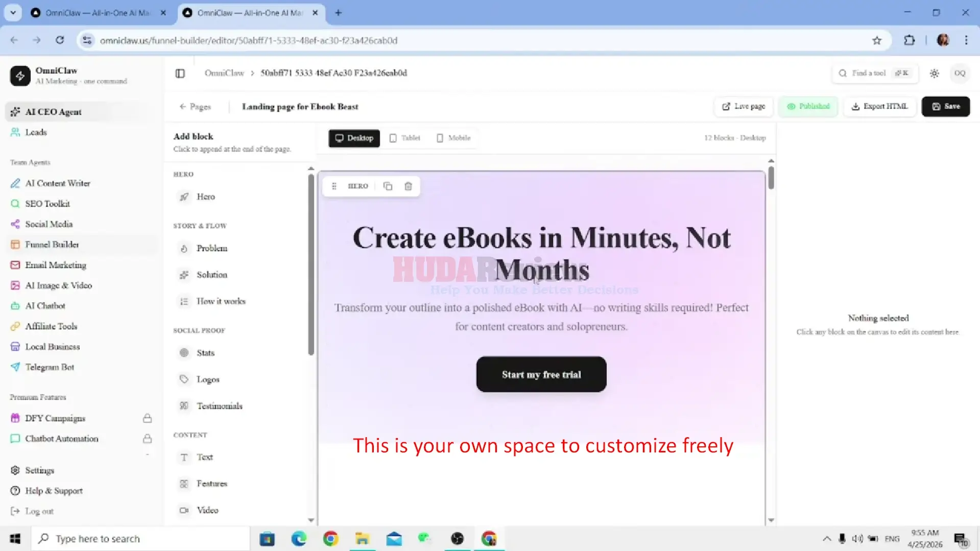Screen dimensions: 980x551
Task: Add a Solution block
Action: point(211,275)
